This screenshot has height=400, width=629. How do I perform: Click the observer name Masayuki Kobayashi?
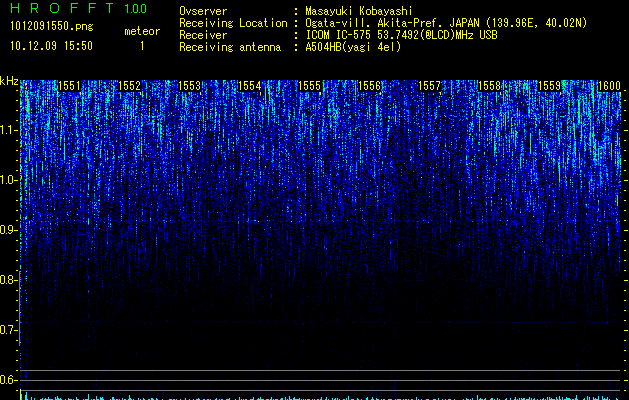pos(359,11)
